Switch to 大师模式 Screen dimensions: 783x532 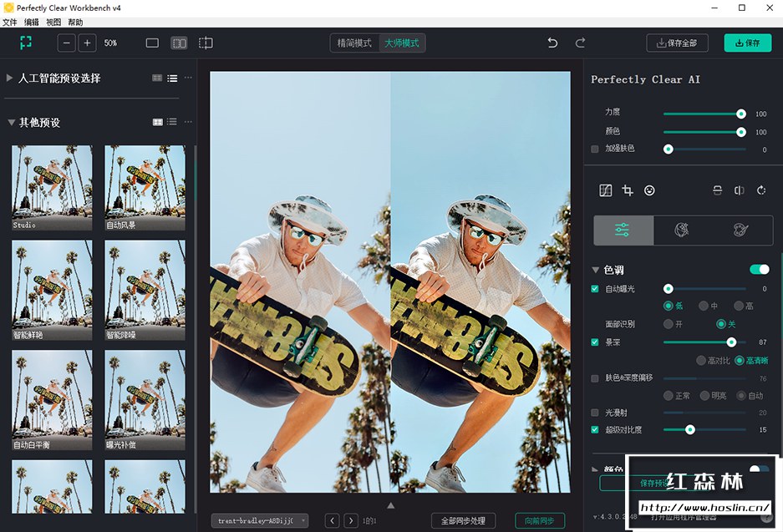402,43
